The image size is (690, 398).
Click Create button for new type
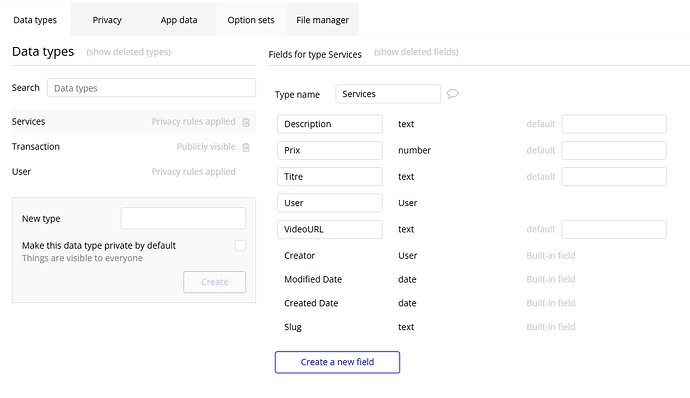click(215, 282)
